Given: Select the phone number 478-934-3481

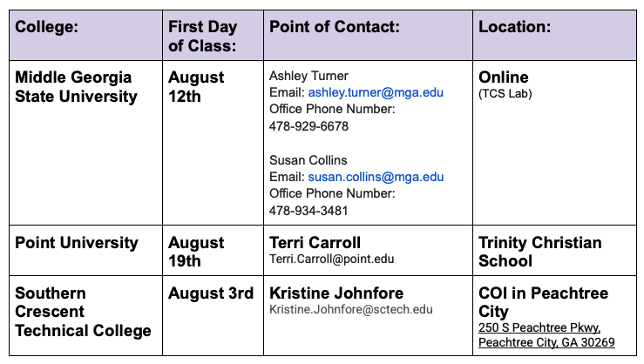Looking at the screenshot, I should (x=308, y=211).
